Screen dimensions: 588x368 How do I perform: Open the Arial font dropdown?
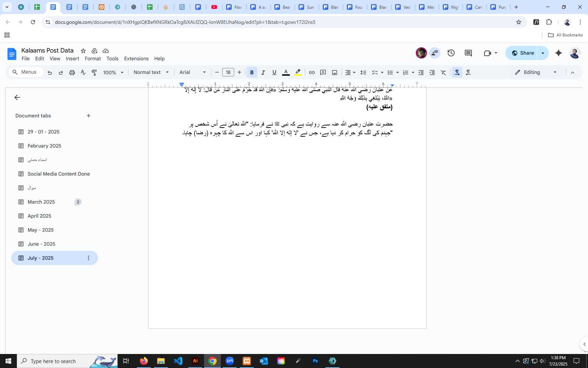tap(192, 73)
